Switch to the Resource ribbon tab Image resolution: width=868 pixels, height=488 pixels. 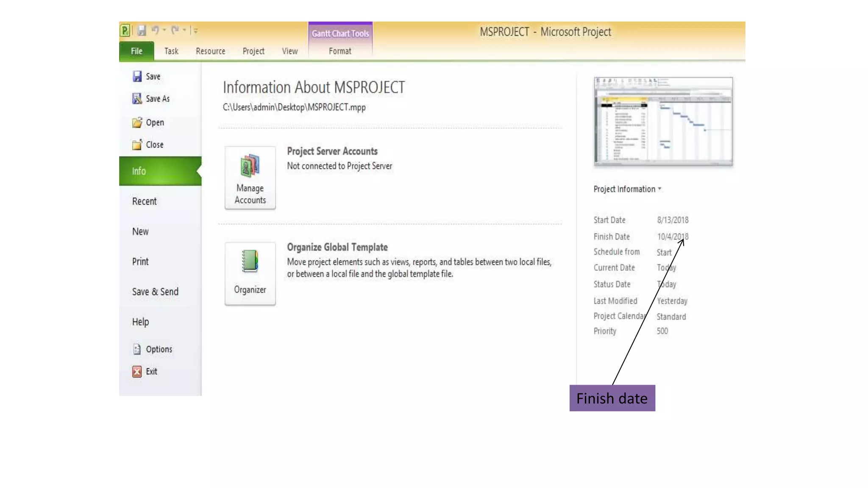pos(210,51)
